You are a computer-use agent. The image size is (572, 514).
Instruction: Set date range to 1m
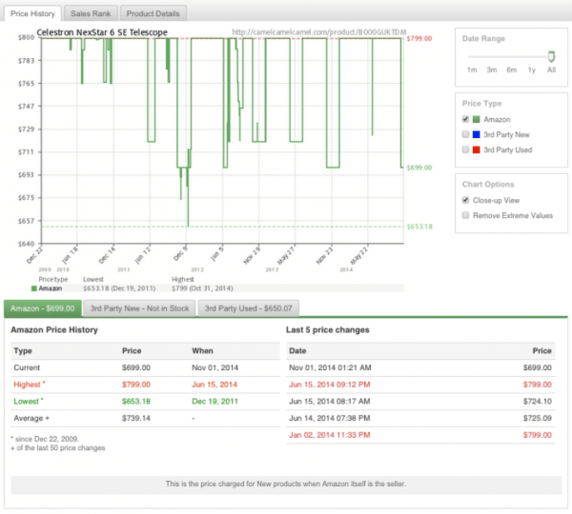coord(472,70)
